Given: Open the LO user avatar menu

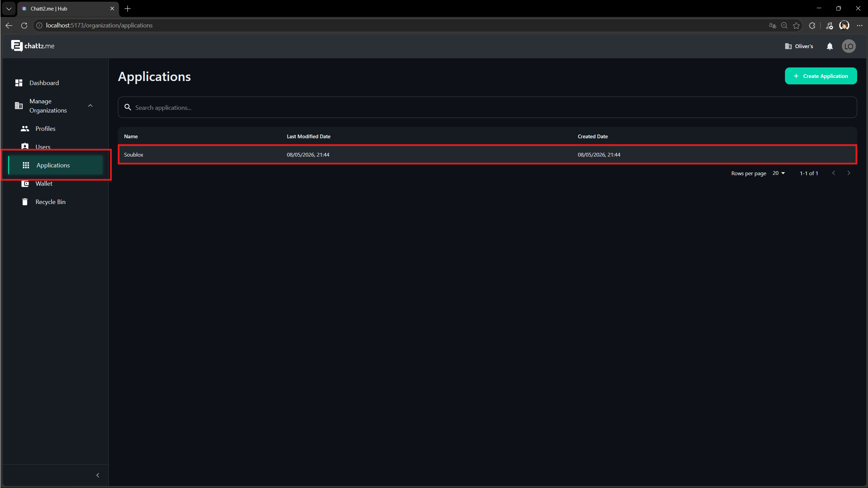Looking at the screenshot, I should pyautogui.click(x=848, y=46).
